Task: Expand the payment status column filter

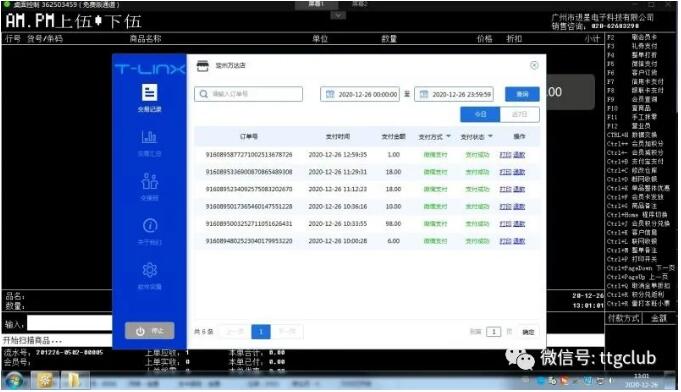Action: click(x=490, y=136)
